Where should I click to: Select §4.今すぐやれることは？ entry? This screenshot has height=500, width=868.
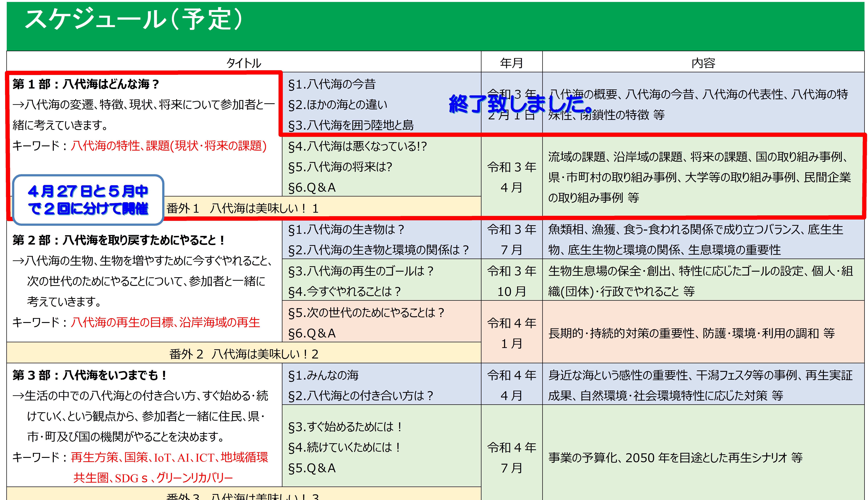tap(345, 292)
